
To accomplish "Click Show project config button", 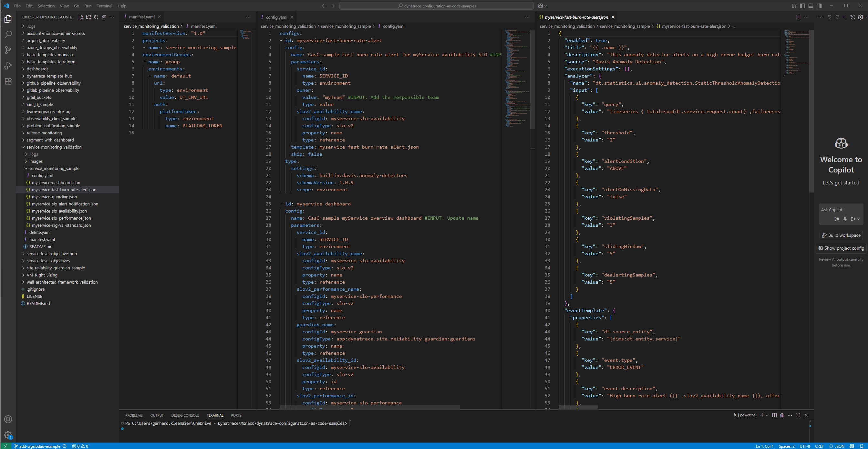I will (x=841, y=248).
